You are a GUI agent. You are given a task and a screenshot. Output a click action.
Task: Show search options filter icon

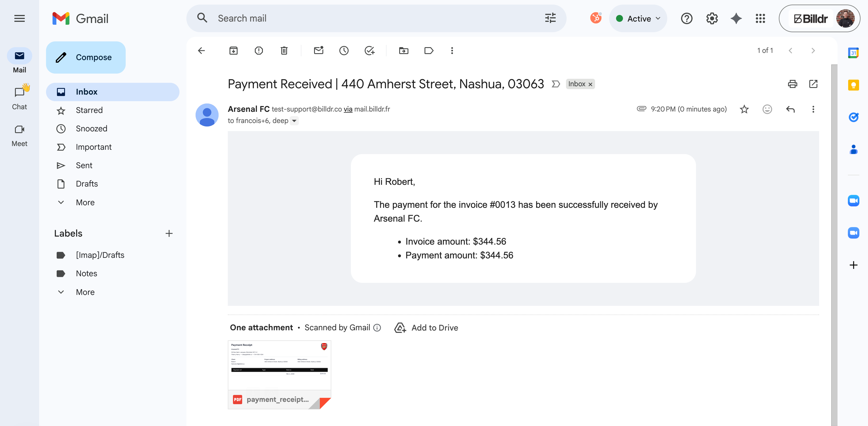(x=550, y=18)
